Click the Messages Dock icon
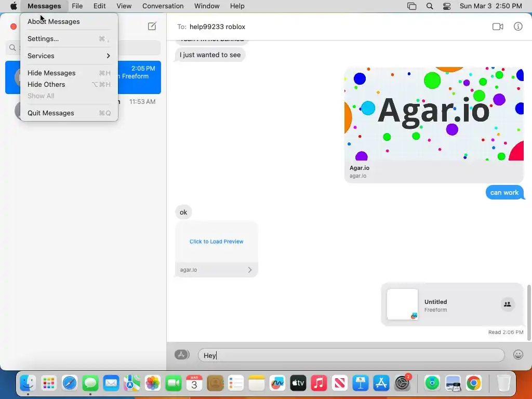 tap(90, 383)
